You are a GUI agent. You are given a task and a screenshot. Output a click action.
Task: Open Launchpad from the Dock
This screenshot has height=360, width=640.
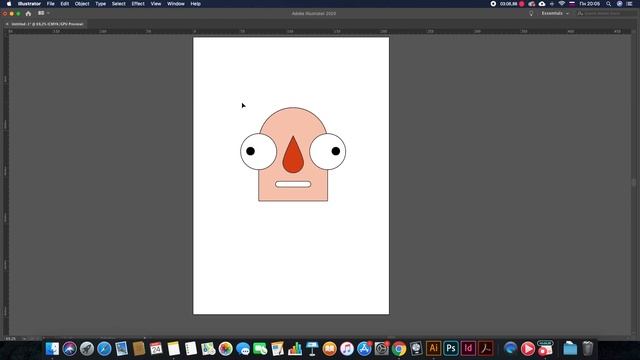[x=87, y=349]
